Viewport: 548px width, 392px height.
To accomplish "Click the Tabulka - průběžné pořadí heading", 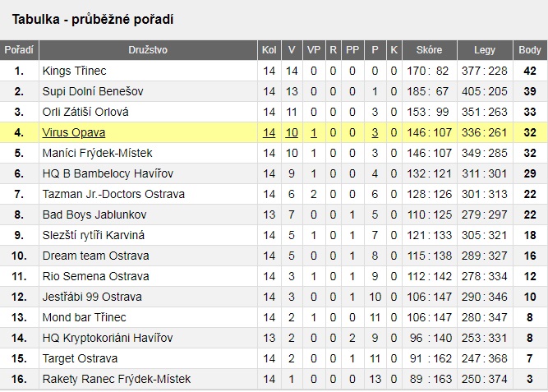I will (x=93, y=19).
